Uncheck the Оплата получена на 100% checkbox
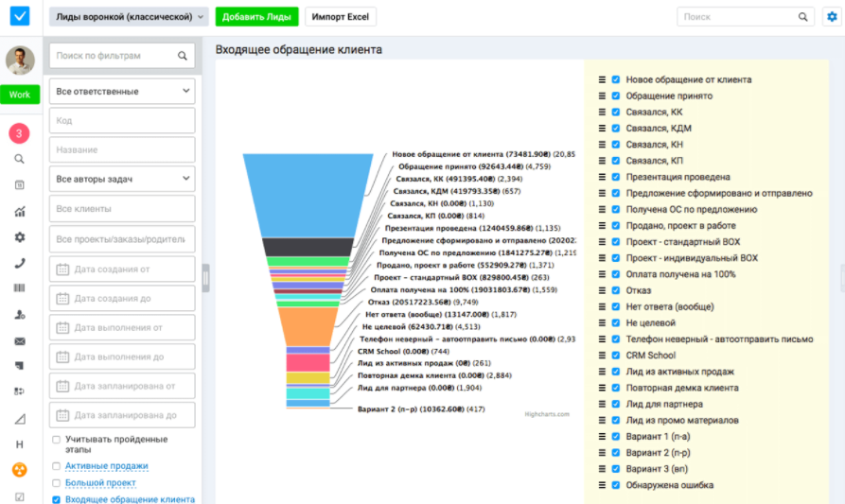Screen dimensions: 845x504 coord(615,274)
